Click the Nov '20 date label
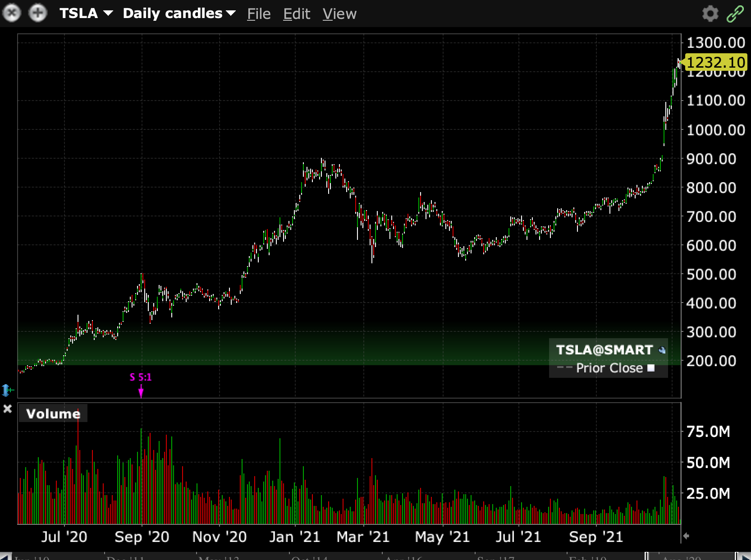 coord(220,537)
